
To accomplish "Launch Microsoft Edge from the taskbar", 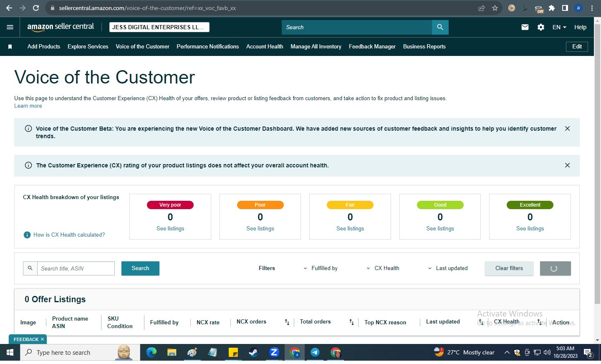I will click(152, 353).
